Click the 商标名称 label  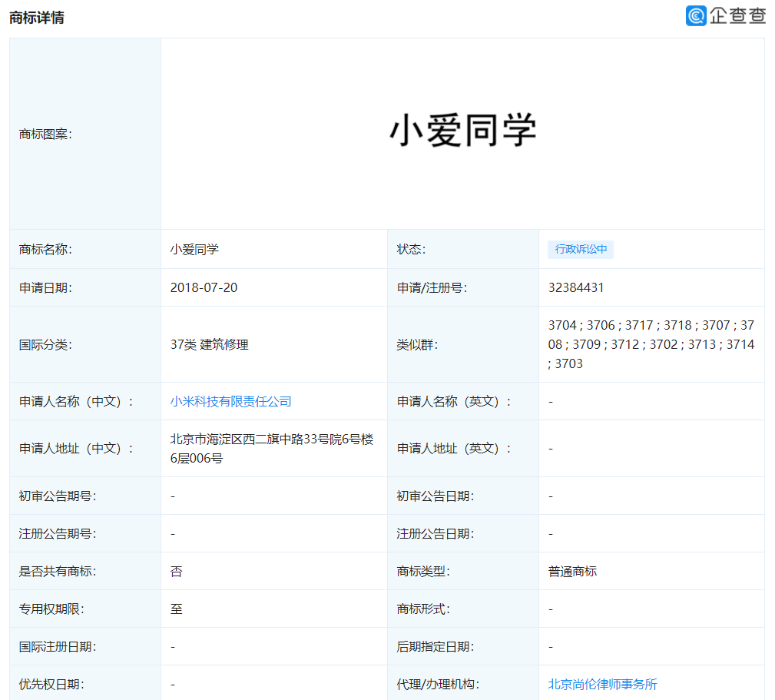[x=45, y=249]
